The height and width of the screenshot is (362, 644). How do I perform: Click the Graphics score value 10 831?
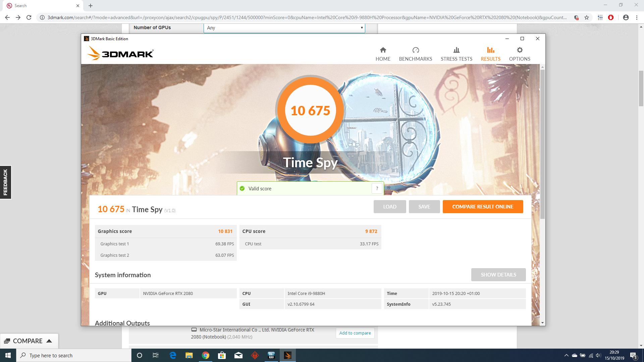point(225,231)
